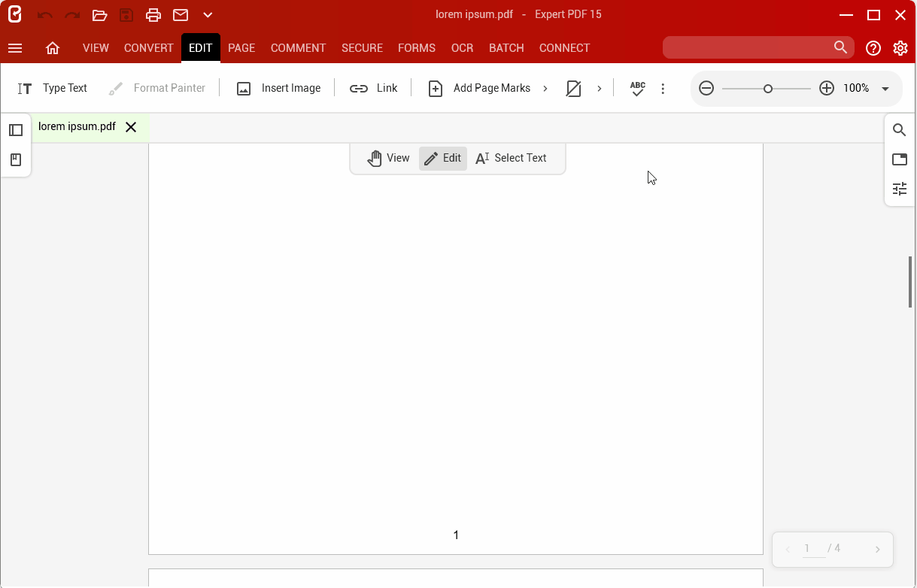
Task: Click the magnifier in the search box
Action: tap(840, 47)
